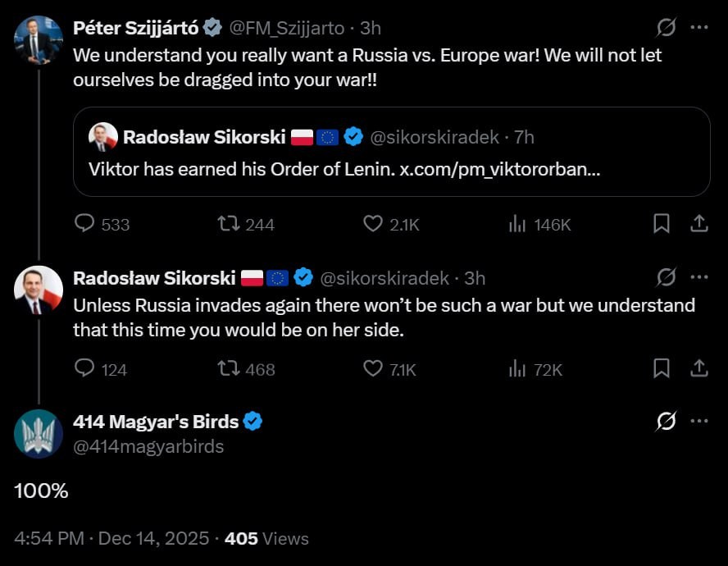
Task: Open Grok icon on 414 Magyar's Birds post
Action: click(667, 422)
